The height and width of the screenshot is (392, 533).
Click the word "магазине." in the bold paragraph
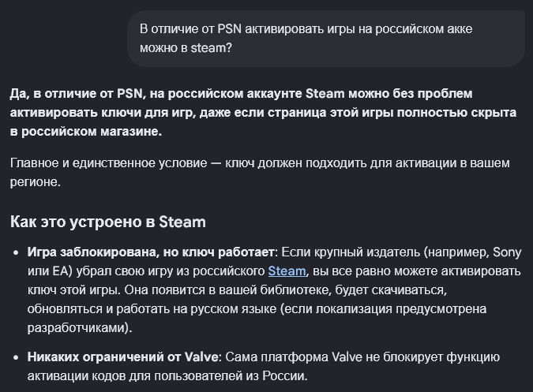(131, 132)
